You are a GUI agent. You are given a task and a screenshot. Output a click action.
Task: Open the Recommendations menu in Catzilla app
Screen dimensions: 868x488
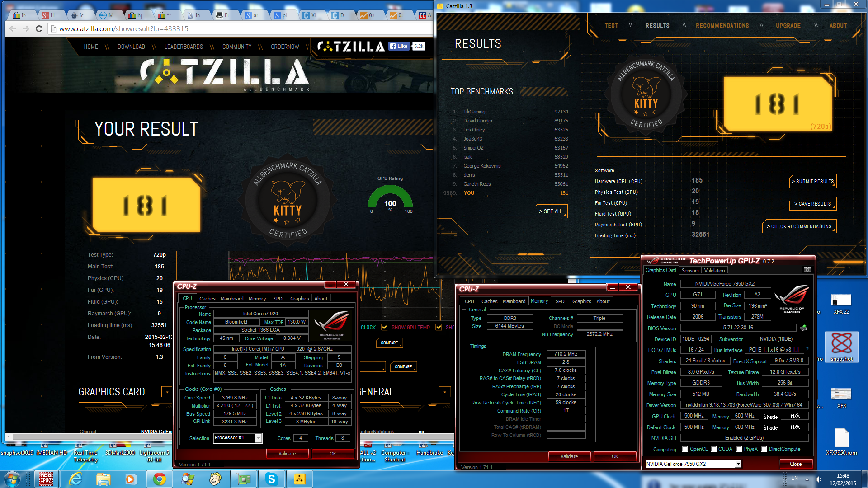[722, 26]
